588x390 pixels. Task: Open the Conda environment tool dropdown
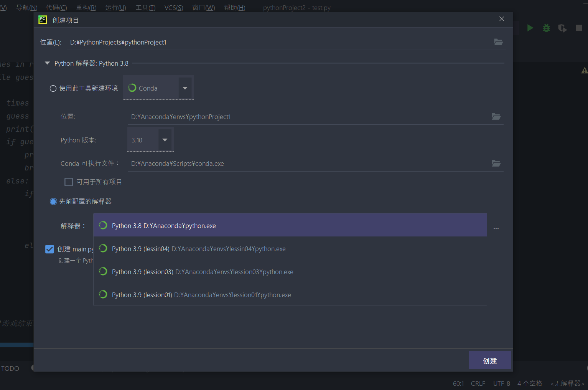pos(185,88)
